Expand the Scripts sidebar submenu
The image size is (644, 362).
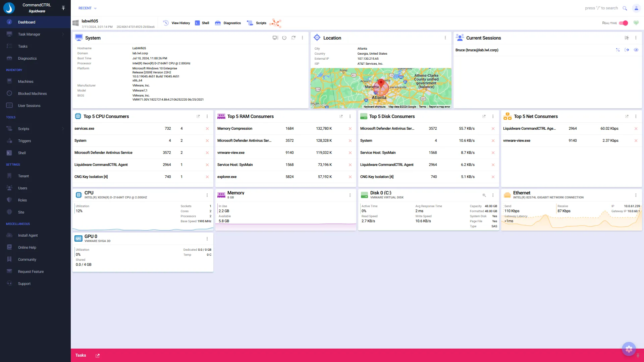63,129
